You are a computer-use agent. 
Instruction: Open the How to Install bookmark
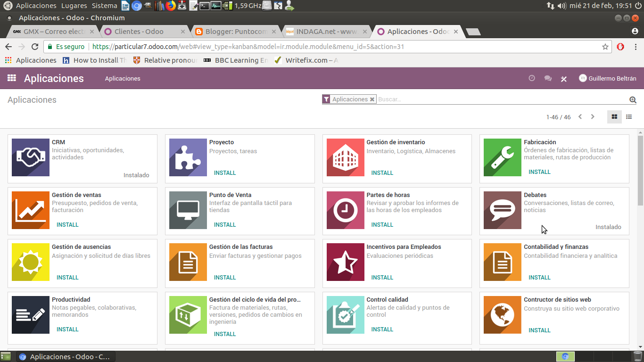point(95,60)
